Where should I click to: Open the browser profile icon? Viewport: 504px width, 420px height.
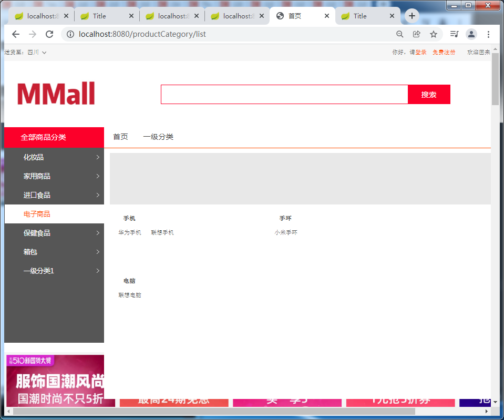471,34
